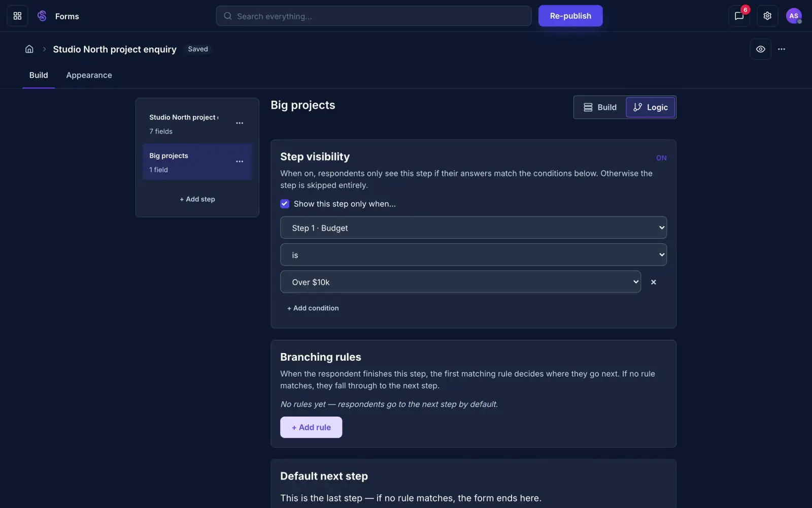
Task: Click the '7 fields' label
Action: point(161,132)
